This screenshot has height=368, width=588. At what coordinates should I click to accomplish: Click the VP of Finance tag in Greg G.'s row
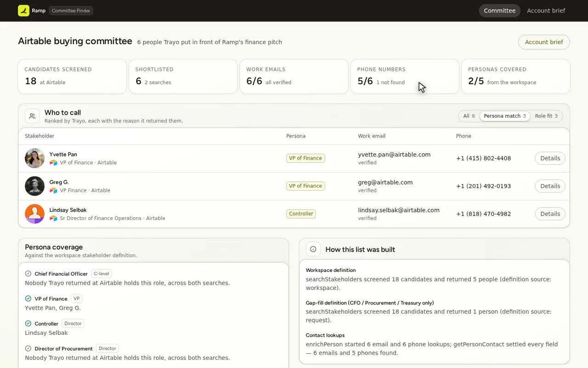(x=305, y=186)
